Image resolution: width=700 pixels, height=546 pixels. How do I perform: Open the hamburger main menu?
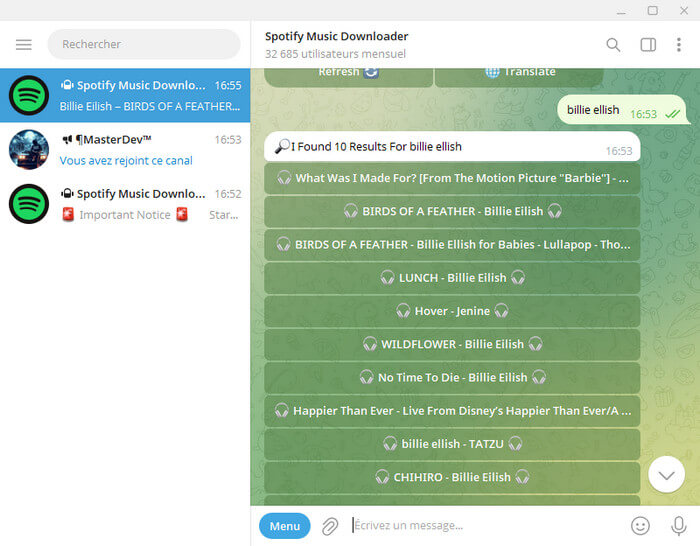pyautogui.click(x=24, y=45)
